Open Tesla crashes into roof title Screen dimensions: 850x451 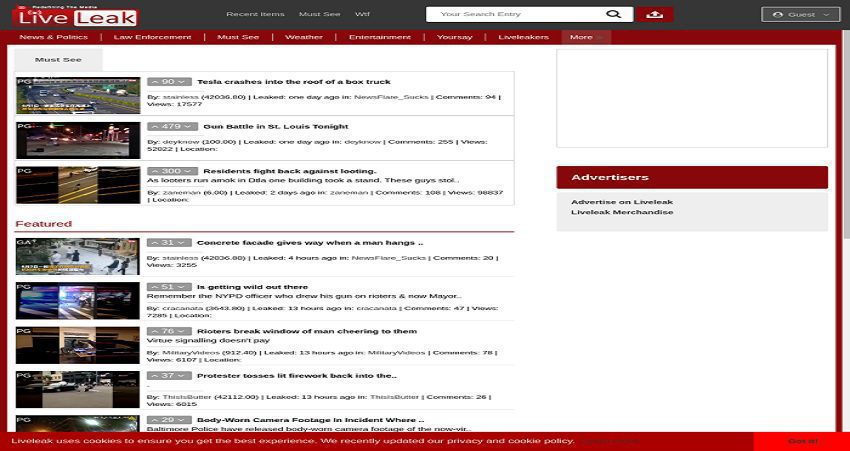click(294, 82)
